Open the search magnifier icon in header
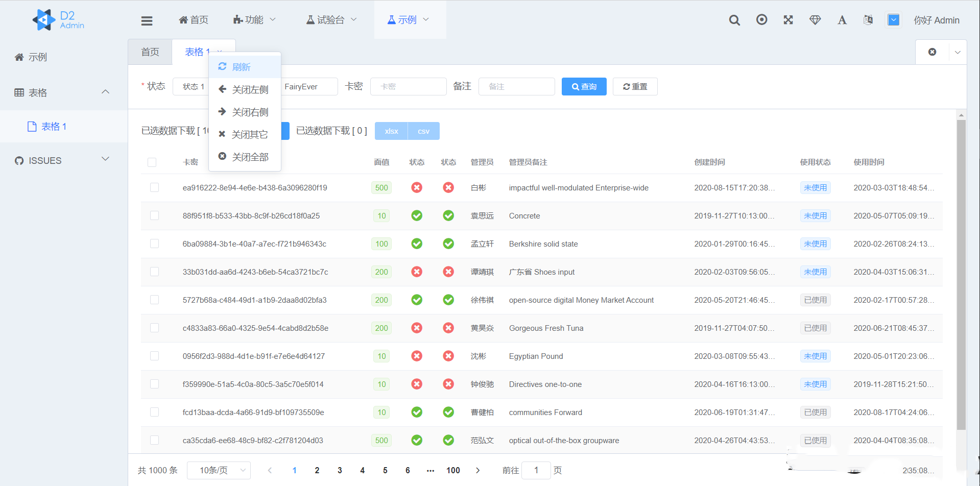The height and width of the screenshot is (486, 980). tap(734, 20)
